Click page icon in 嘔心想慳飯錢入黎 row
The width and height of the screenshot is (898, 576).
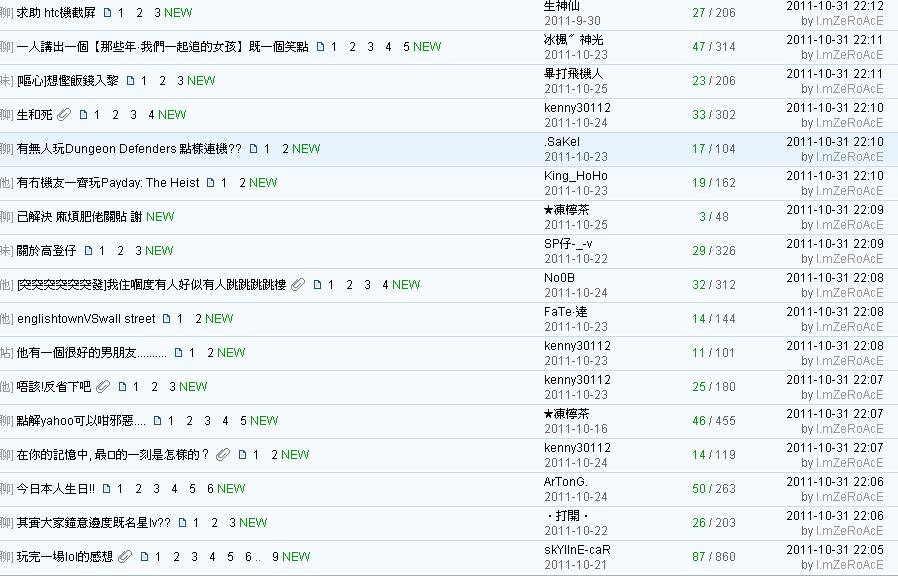(131, 81)
